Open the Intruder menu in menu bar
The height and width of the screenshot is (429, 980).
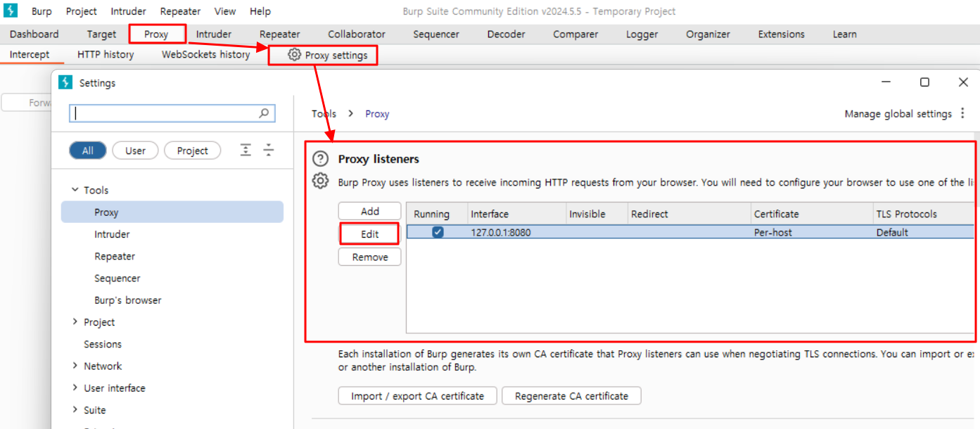tap(129, 11)
